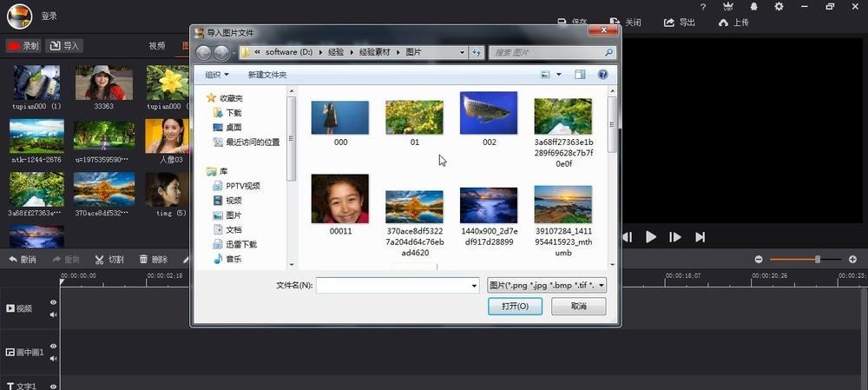
Task: Click the dialog's forward navigation arrow
Action: click(x=221, y=53)
